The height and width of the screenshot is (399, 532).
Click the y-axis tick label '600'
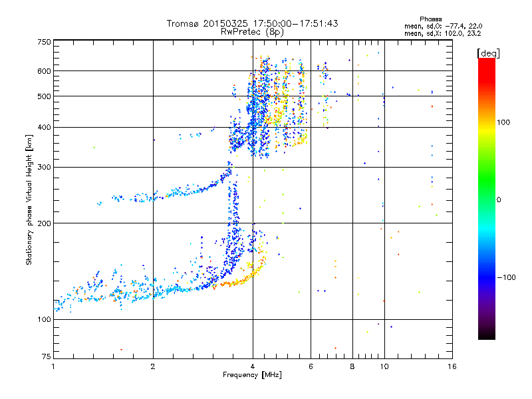(44, 71)
